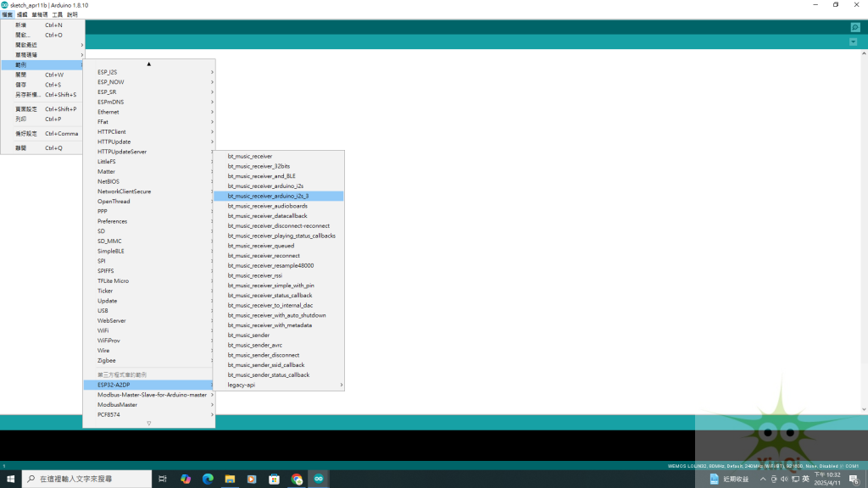
Task: Show hidden system tray icons
Action: click(x=763, y=479)
